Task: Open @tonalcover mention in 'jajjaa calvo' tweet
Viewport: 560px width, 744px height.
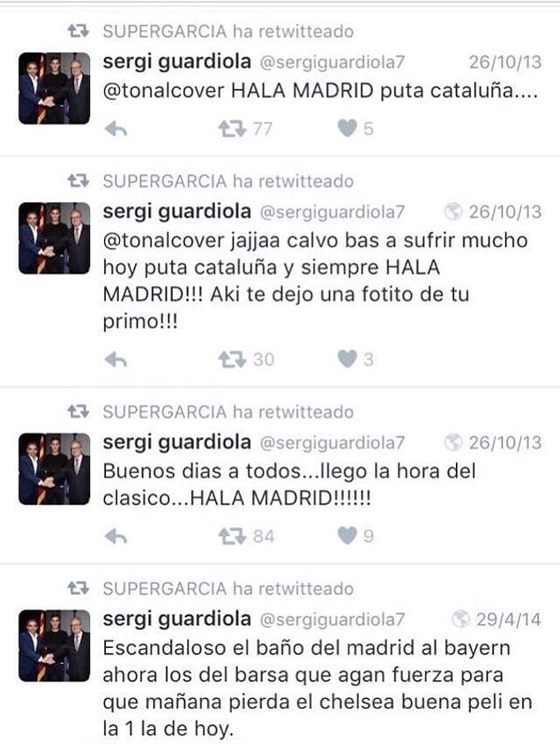Action: [163, 241]
